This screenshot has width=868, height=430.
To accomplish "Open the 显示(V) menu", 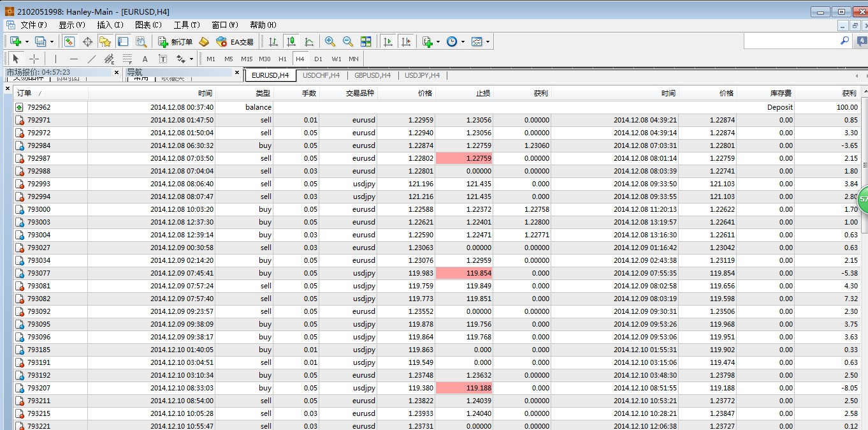I will (x=72, y=25).
